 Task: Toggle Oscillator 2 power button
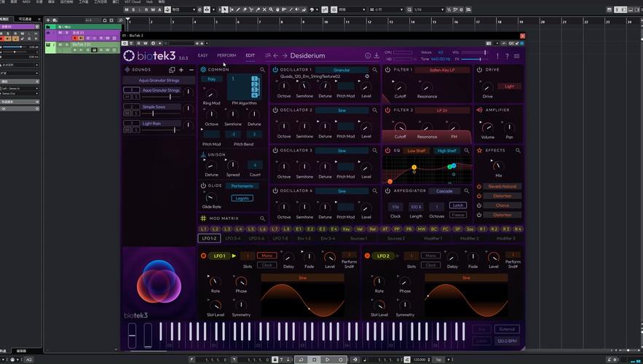tap(275, 110)
